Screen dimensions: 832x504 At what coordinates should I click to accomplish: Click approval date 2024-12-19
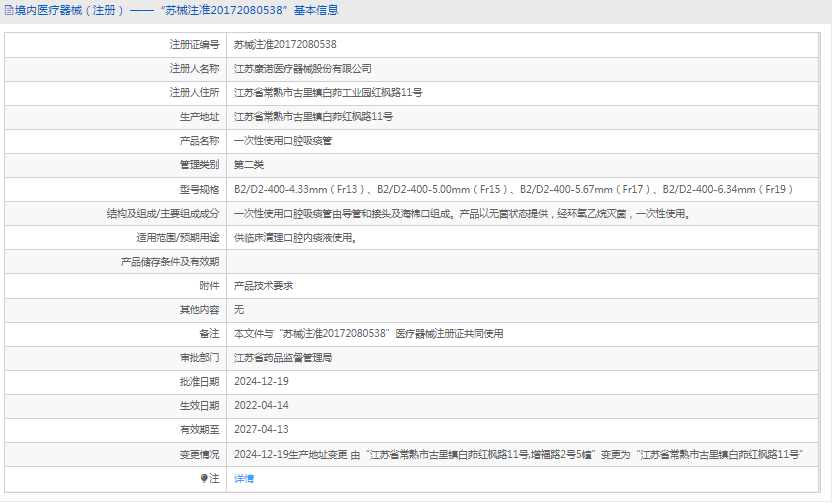(x=261, y=381)
